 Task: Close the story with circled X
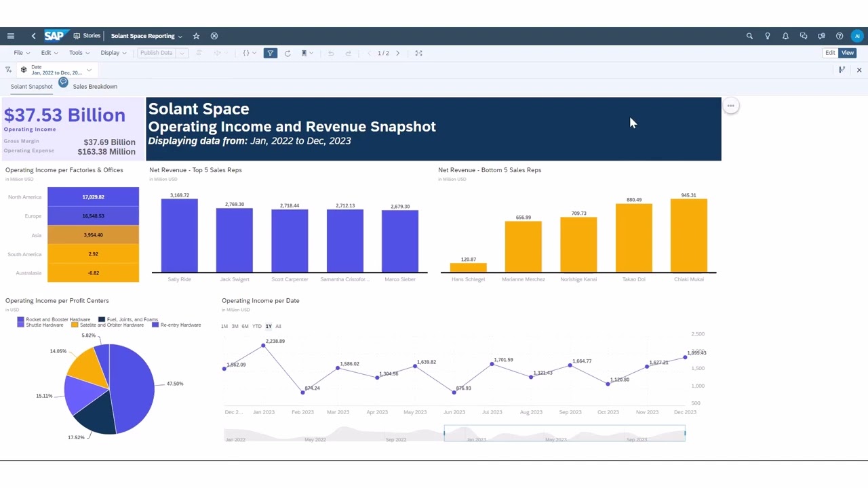(214, 36)
